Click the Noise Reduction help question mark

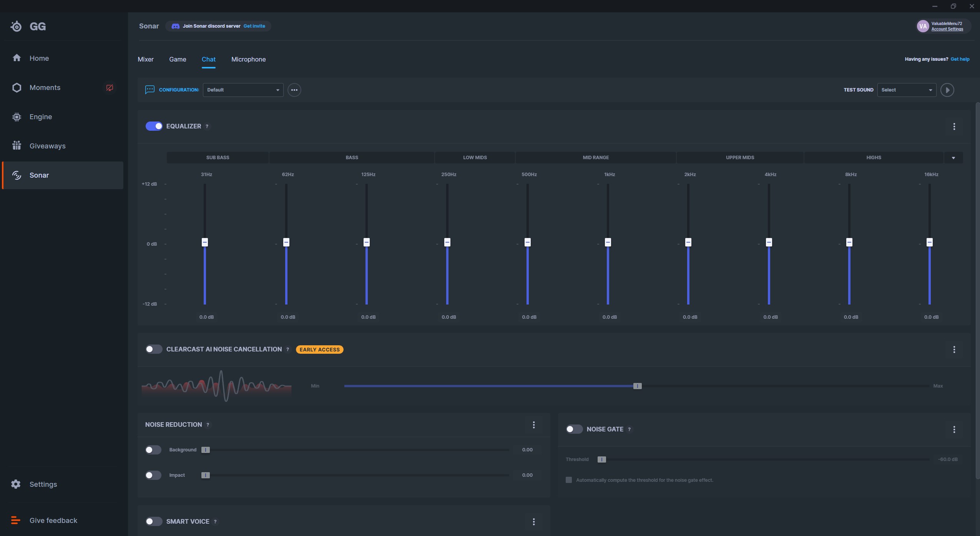(x=208, y=425)
